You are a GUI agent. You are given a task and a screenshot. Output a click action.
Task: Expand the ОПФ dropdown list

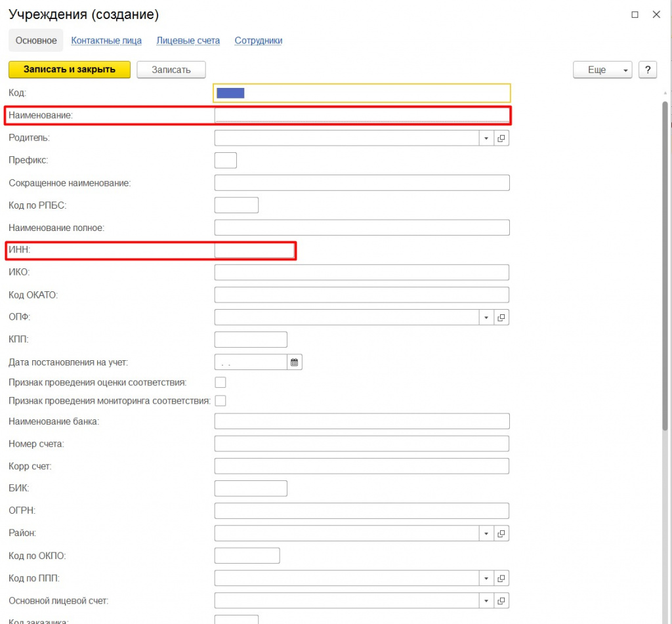pos(486,318)
